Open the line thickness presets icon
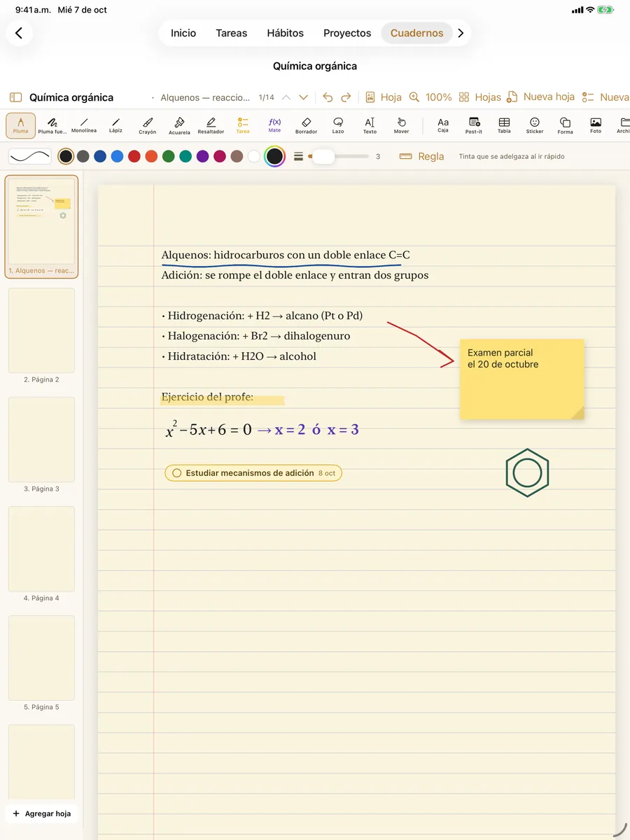 coord(299,156)
